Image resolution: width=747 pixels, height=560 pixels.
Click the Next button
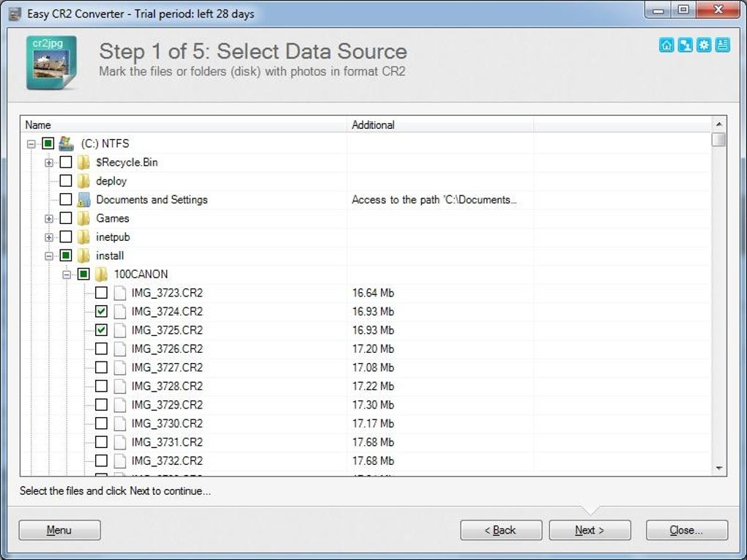[x=590, y=530]
